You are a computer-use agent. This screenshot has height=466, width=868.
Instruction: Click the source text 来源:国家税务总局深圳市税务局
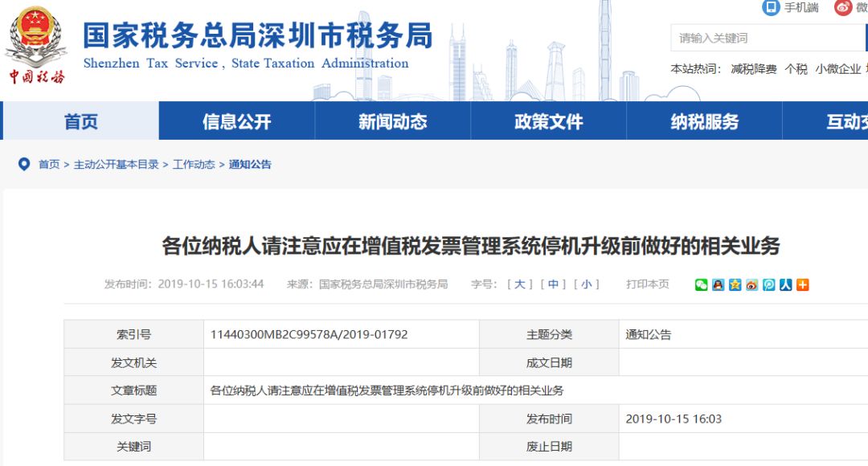(367, 284)
